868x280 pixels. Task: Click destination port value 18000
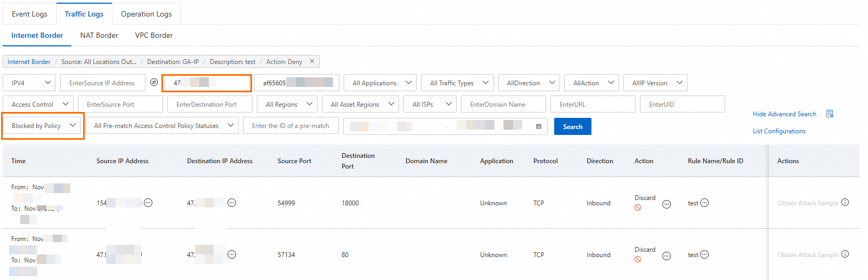(x=350, y=203)
